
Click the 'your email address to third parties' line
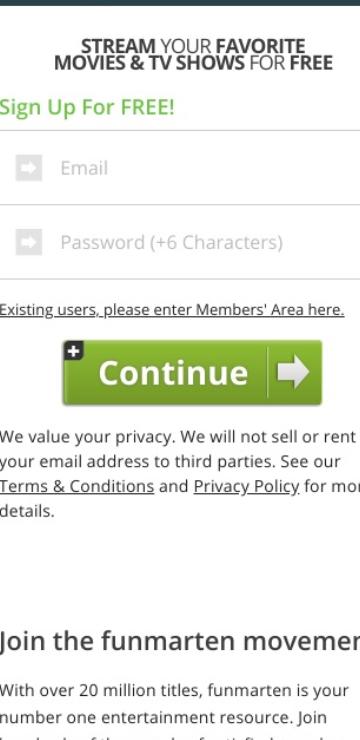170,462
